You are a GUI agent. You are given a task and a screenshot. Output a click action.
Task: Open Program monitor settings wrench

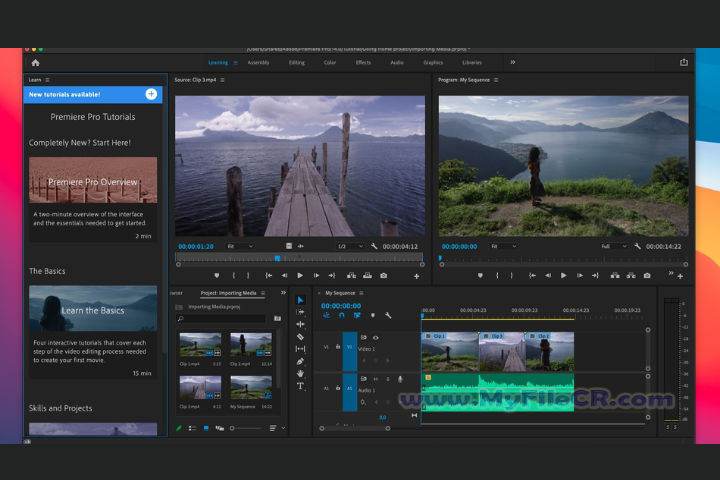pos(637,246)
